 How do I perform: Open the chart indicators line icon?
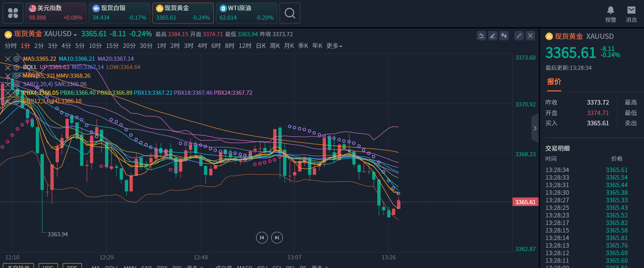pos(481,36)
